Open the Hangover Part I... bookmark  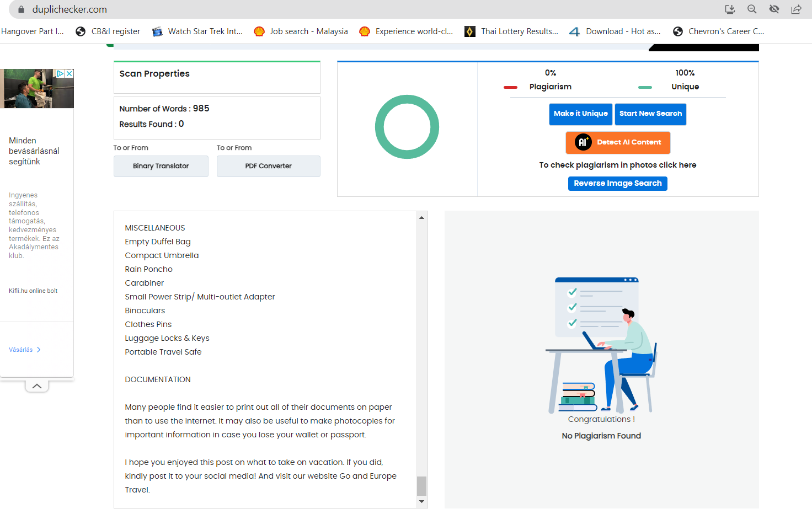33,31
